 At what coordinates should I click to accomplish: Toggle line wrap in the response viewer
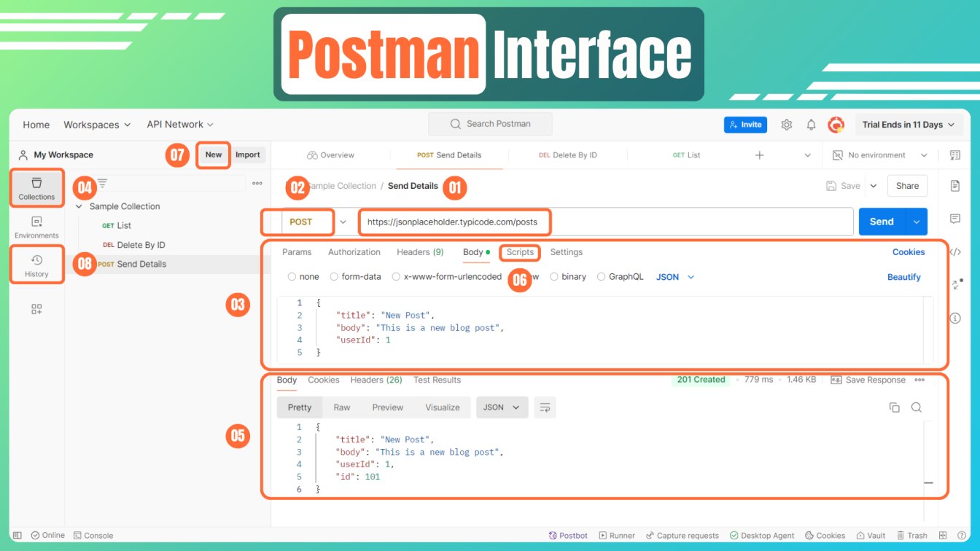pos(545,407)
